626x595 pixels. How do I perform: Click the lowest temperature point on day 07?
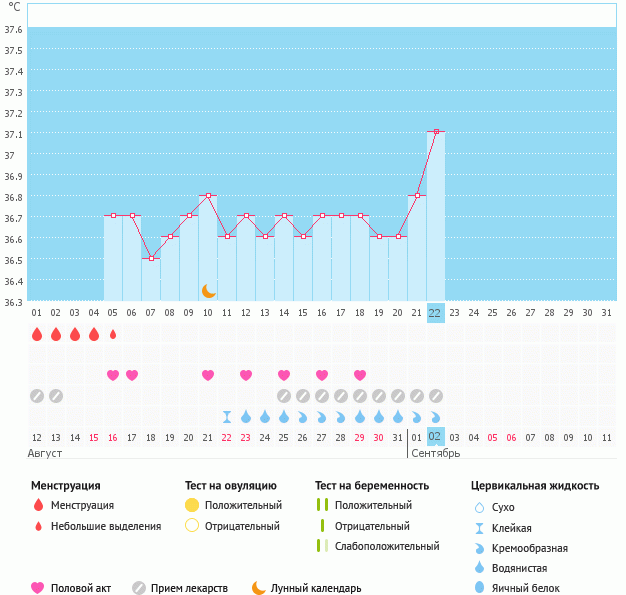point(151,258)
